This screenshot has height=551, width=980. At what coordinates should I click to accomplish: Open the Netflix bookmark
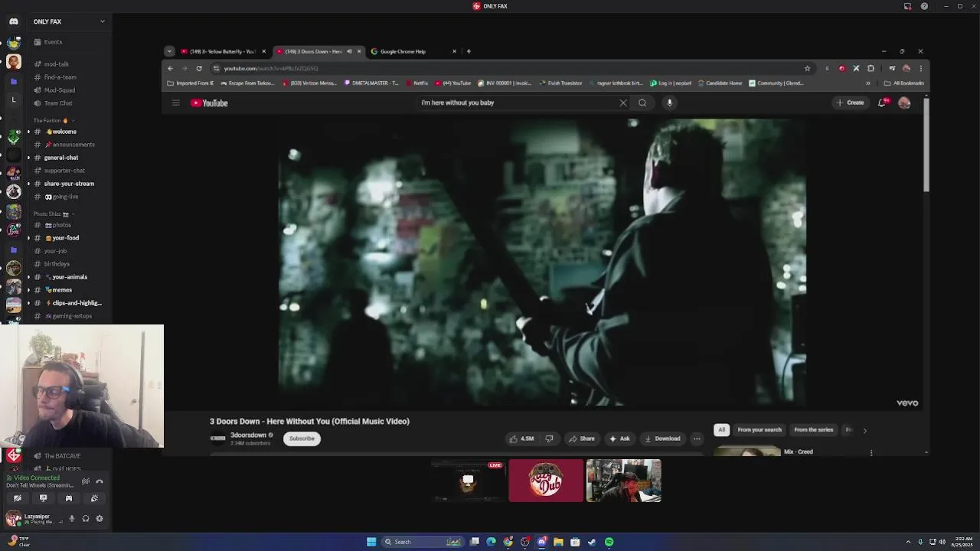416,83
